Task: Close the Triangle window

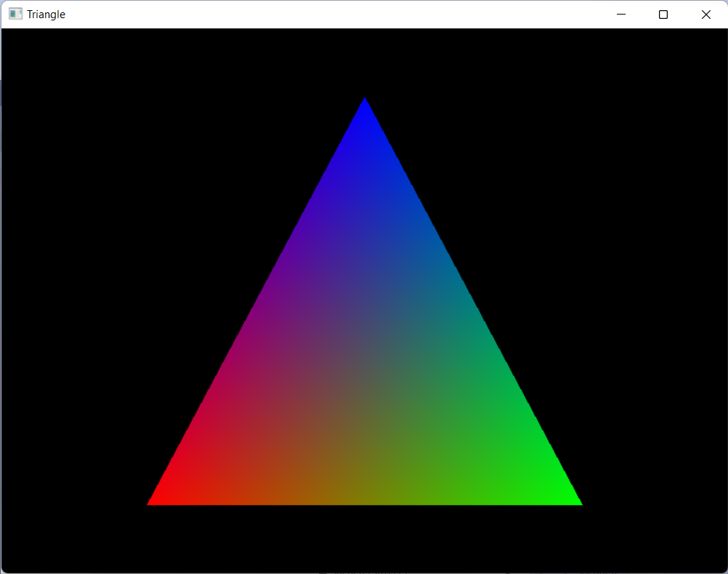Action: [705, 15]
